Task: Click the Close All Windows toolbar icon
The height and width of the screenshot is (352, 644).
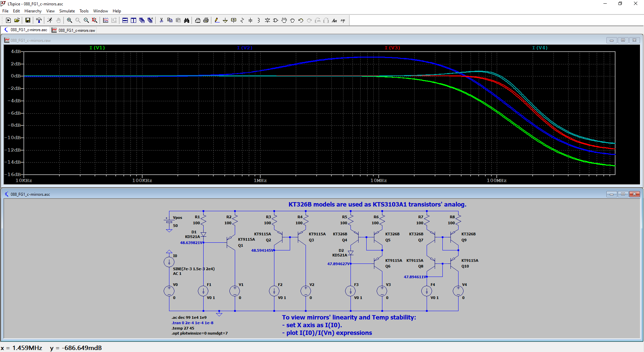Action: pos(150,20)
